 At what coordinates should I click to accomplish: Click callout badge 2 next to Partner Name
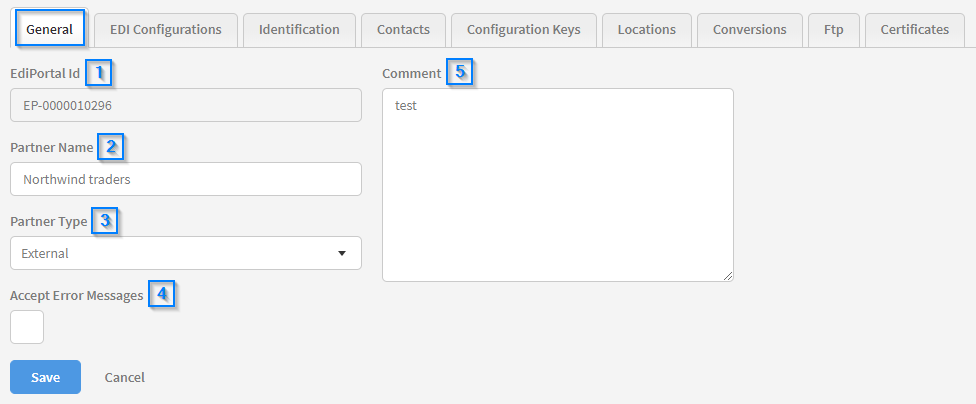(112, 147)
